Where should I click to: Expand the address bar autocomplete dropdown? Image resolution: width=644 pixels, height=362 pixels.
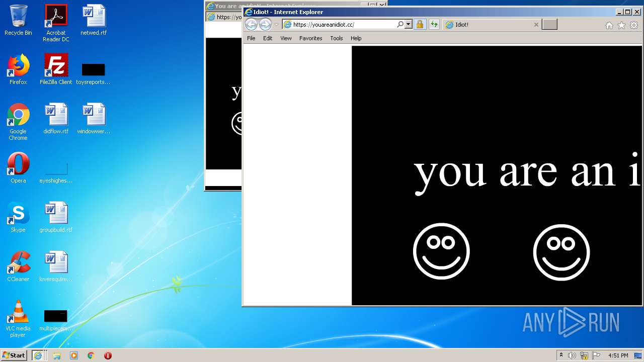[x=408, y=24]
